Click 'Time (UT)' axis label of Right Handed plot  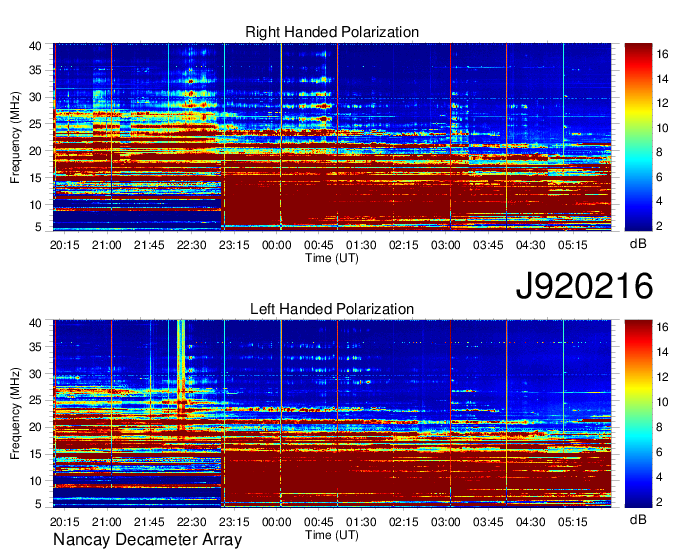(x=332, y=258)
